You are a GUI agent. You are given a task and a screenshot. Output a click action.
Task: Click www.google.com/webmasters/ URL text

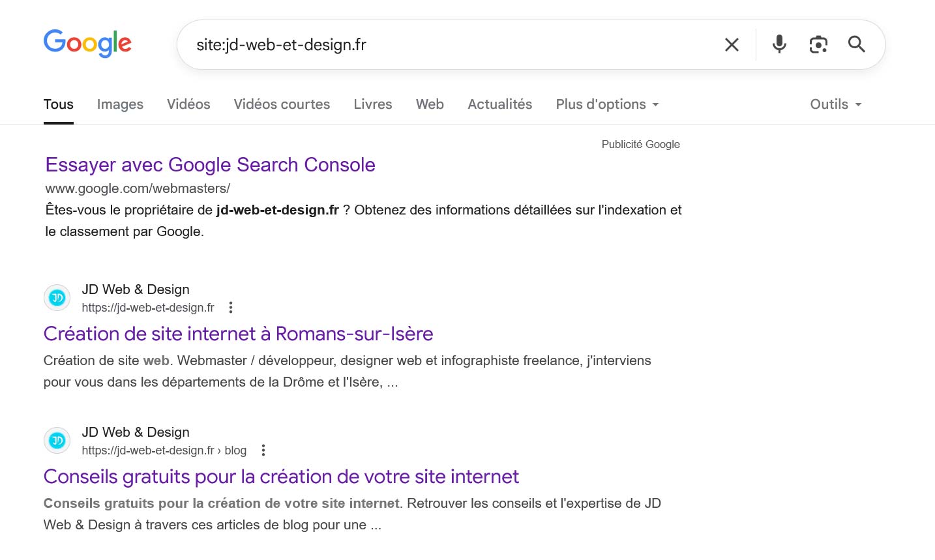click(138, 188)
